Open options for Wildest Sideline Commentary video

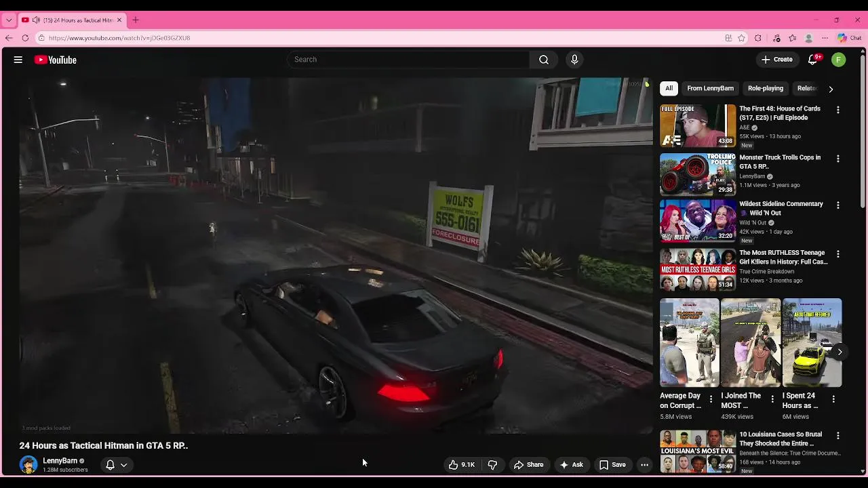click(838, 205)
